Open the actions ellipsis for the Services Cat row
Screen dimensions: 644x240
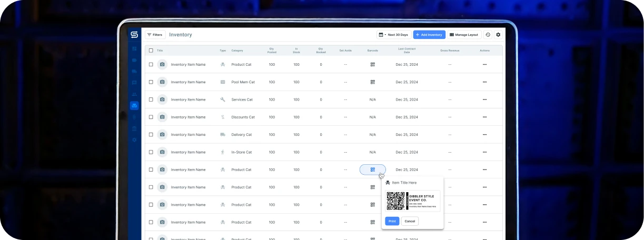pos(484,99)
